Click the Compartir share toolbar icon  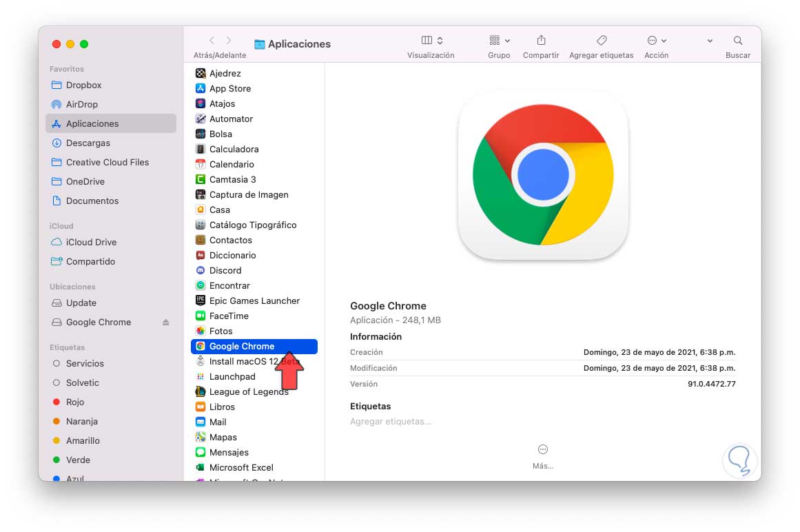[x=542, y=40]
